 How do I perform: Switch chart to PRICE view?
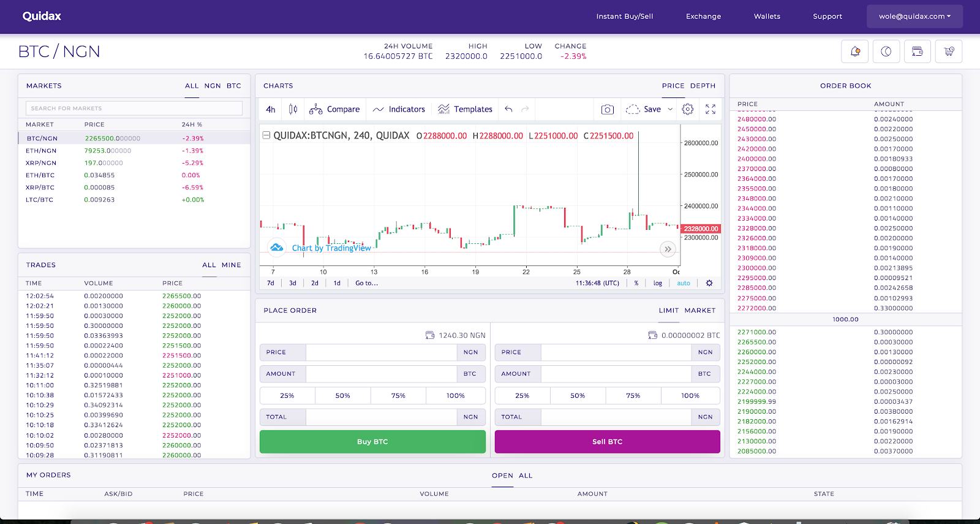(673, 86)
